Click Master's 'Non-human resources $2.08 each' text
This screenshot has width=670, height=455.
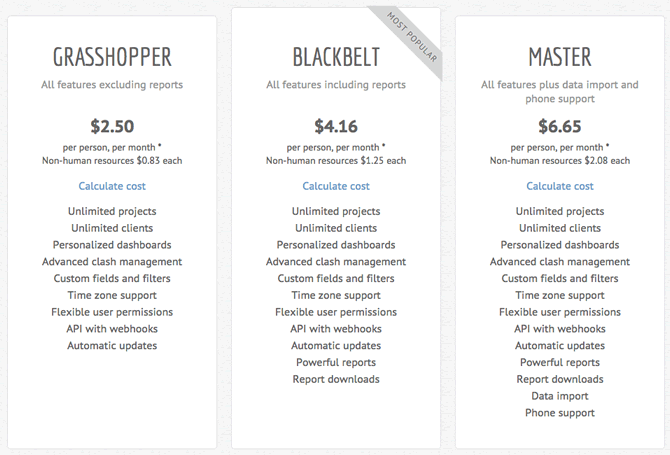click(560, 161)
